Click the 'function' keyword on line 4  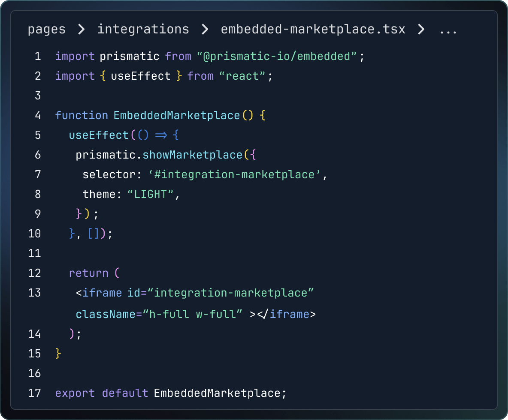coord(82,116)
